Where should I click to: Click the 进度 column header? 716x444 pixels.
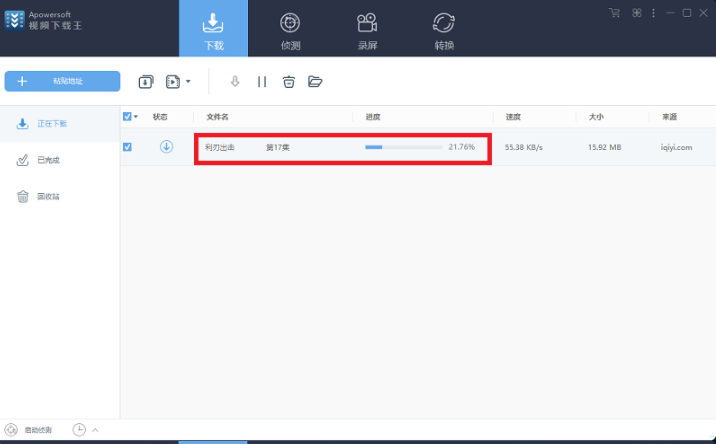(x=373, y=117)
